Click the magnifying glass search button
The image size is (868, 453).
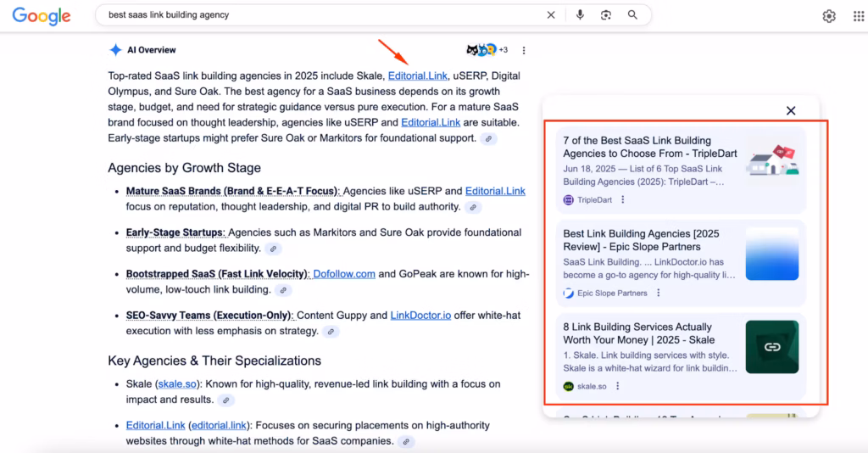click(x=632, y=15)
